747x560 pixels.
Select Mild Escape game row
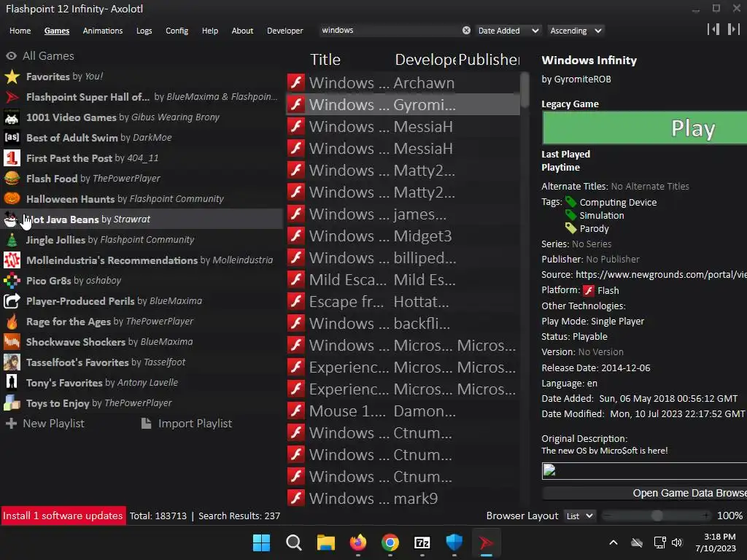point(403,279)
